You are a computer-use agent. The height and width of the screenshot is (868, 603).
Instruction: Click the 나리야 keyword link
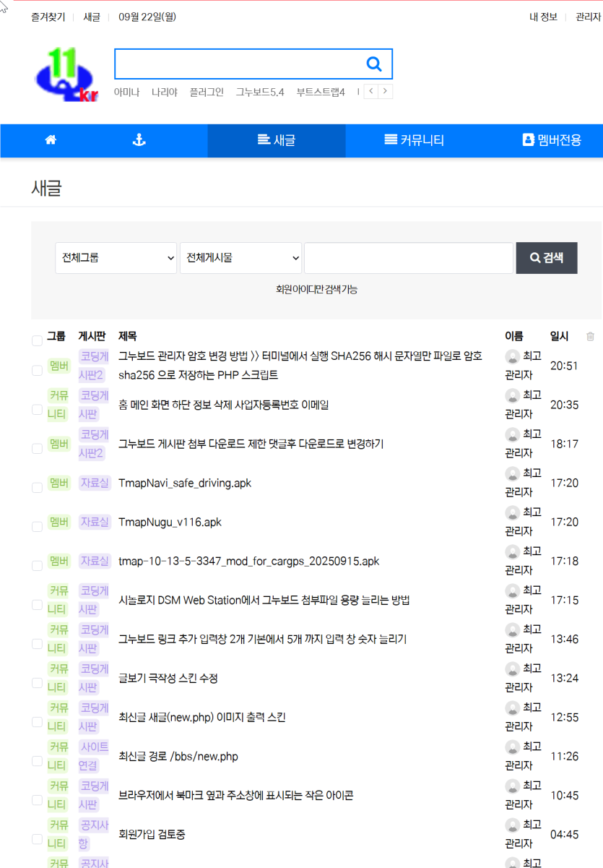[164, 92]
